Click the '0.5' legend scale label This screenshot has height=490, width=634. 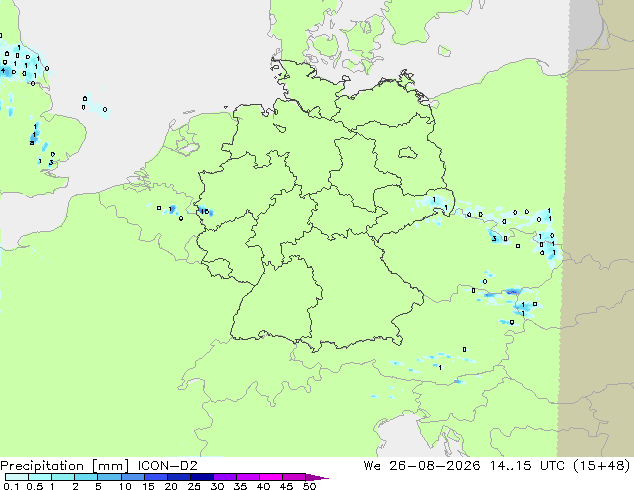pos(35,486)
